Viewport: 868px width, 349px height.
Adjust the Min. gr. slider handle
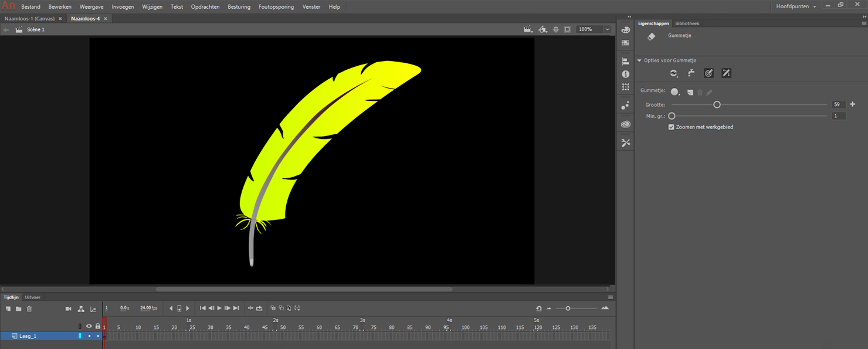coord(672,116)
